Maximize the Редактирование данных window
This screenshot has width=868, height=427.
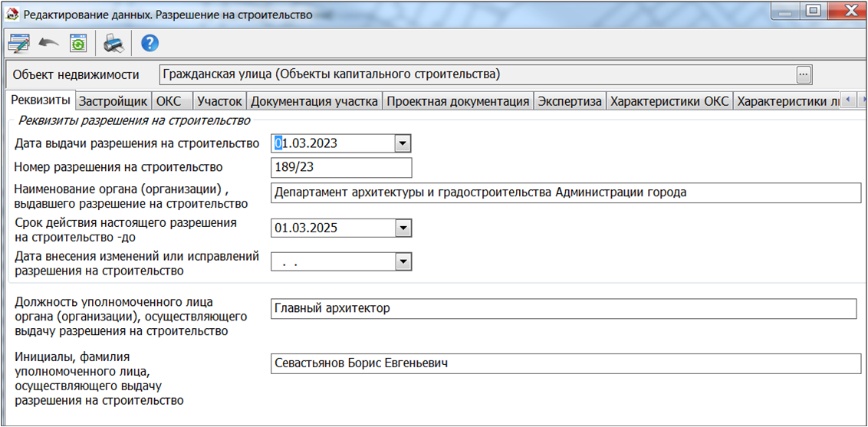coord(813,11)
